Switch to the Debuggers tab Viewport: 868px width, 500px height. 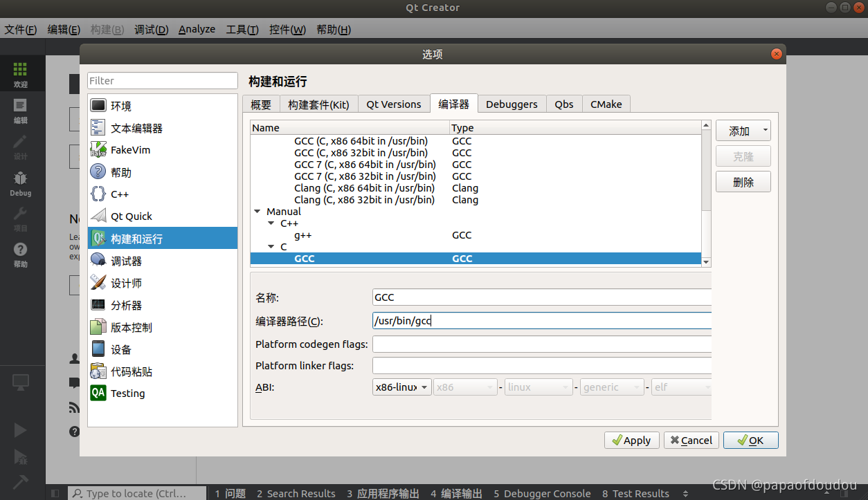pyautogui.click(x=512, y=104)
